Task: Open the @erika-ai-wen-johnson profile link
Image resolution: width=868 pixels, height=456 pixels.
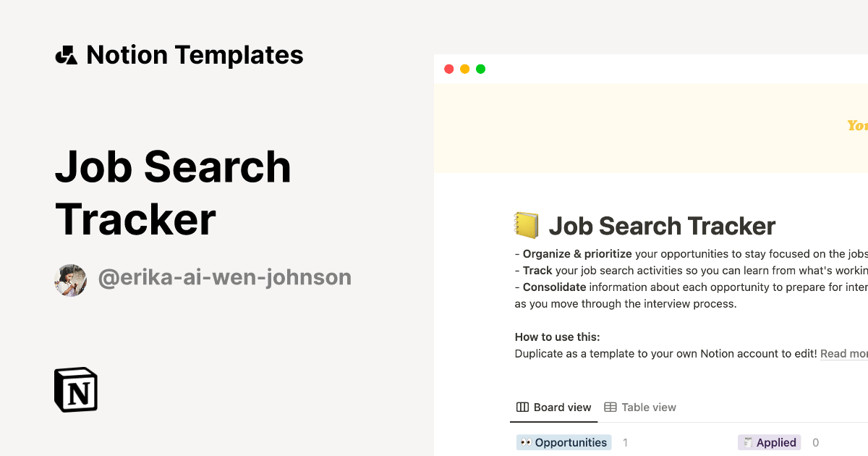Action: pos(224,277)
